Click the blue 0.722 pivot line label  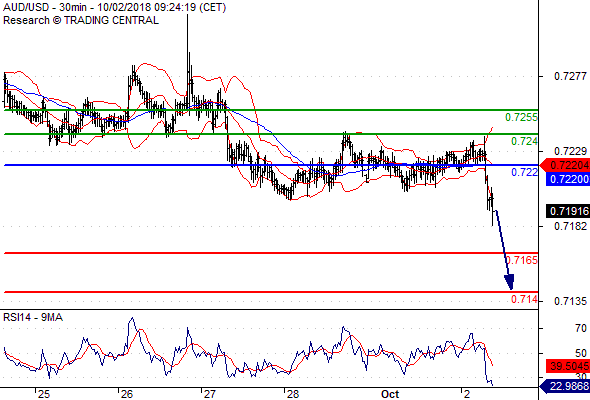tap(524, 172)
